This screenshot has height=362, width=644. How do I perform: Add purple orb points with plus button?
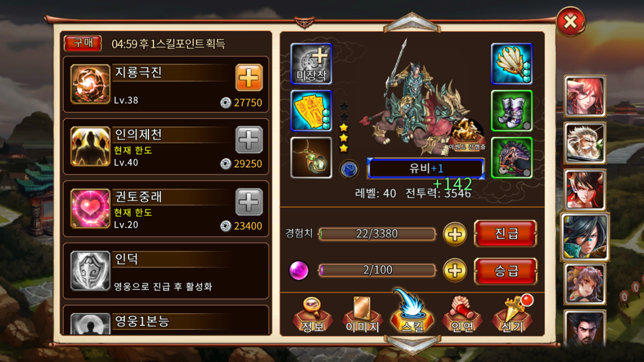tap(455, 270)
